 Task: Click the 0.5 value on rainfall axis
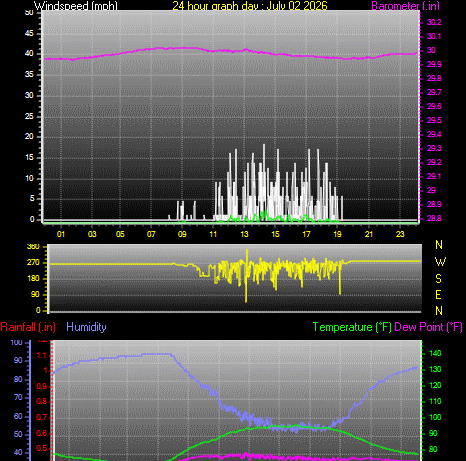[x=42, y=448]
